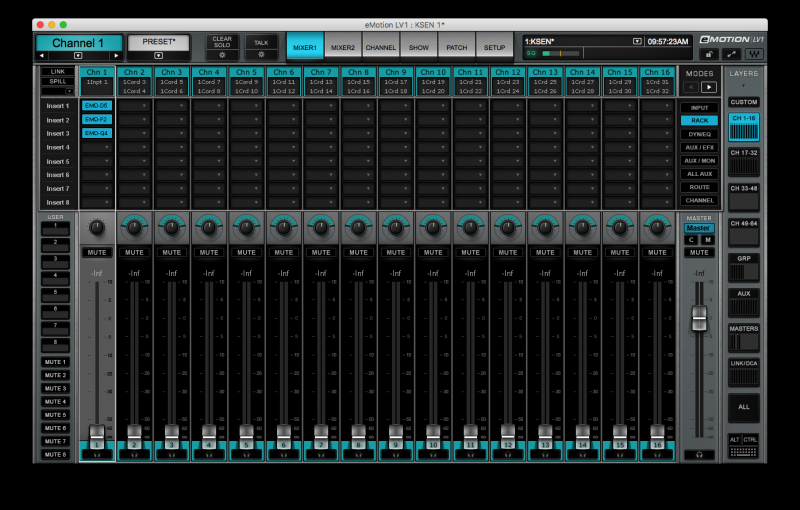Click headphone cue icon on channel 16
The height and width of the screenshot is (510, 800).
tap(657, 454)
